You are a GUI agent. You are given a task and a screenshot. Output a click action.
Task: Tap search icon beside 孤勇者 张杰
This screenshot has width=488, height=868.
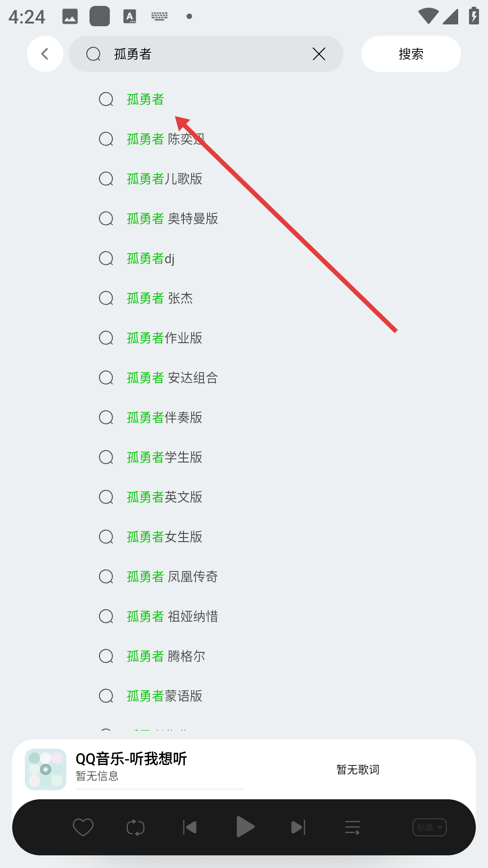coord(106,298)
